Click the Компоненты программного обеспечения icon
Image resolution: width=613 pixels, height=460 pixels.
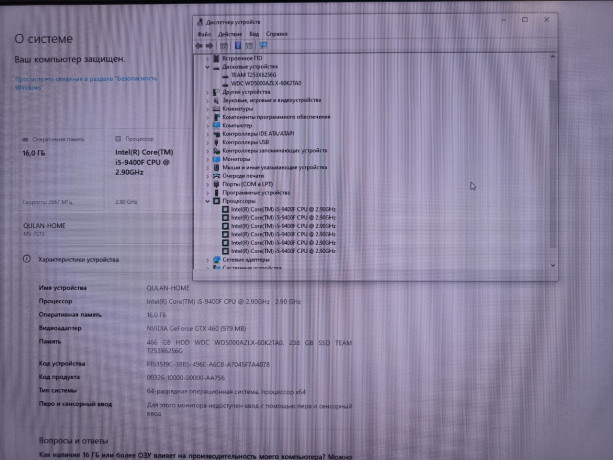click(x=216, y=117)
